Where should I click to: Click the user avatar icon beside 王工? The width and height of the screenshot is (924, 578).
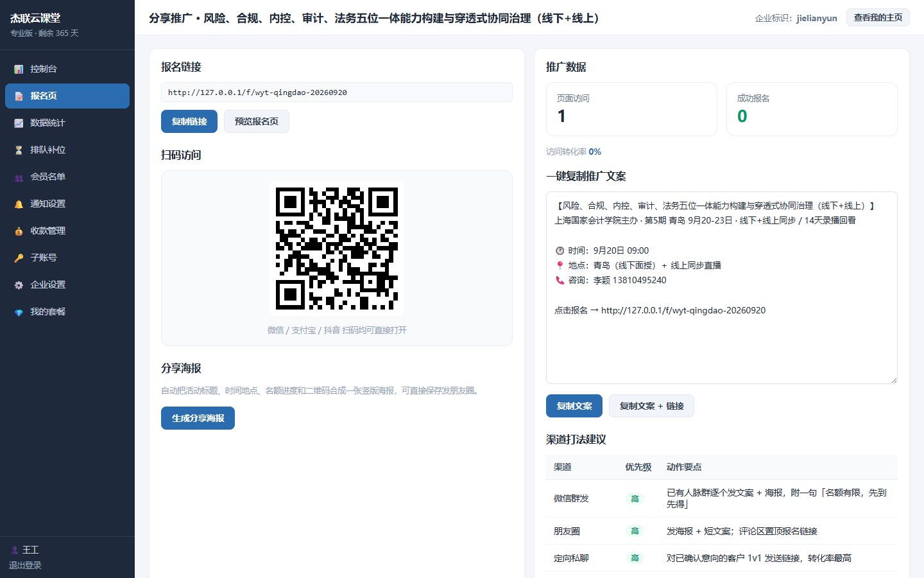click(x=14, y=550)
